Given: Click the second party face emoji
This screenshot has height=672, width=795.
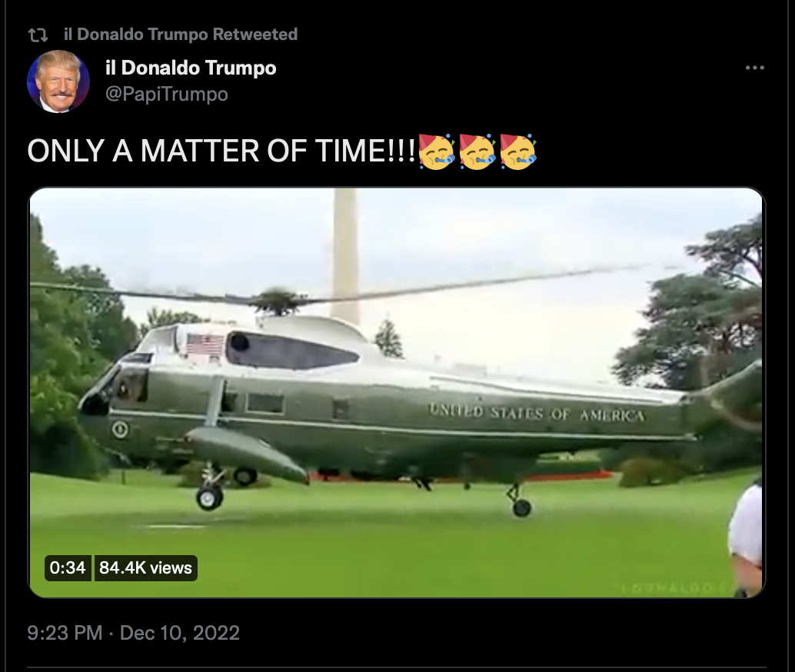Looking at the screenshot, I should [477, 151].
